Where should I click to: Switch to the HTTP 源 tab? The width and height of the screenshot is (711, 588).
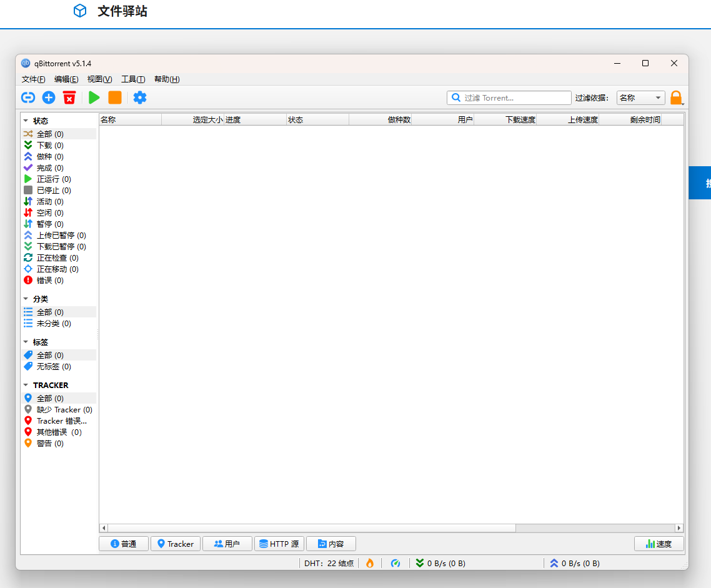[x=279, y=544]
